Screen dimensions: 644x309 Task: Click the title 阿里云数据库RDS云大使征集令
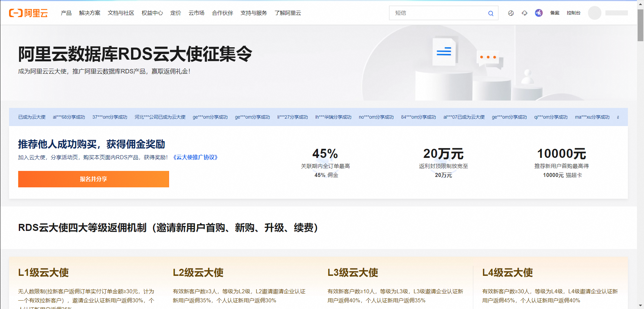click(x=135, y=54)
